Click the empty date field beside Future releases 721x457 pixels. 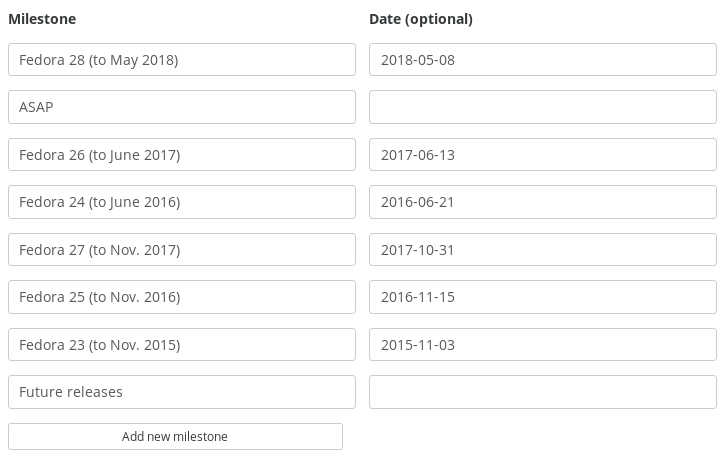pyautogui.click(x=543, y=392)
